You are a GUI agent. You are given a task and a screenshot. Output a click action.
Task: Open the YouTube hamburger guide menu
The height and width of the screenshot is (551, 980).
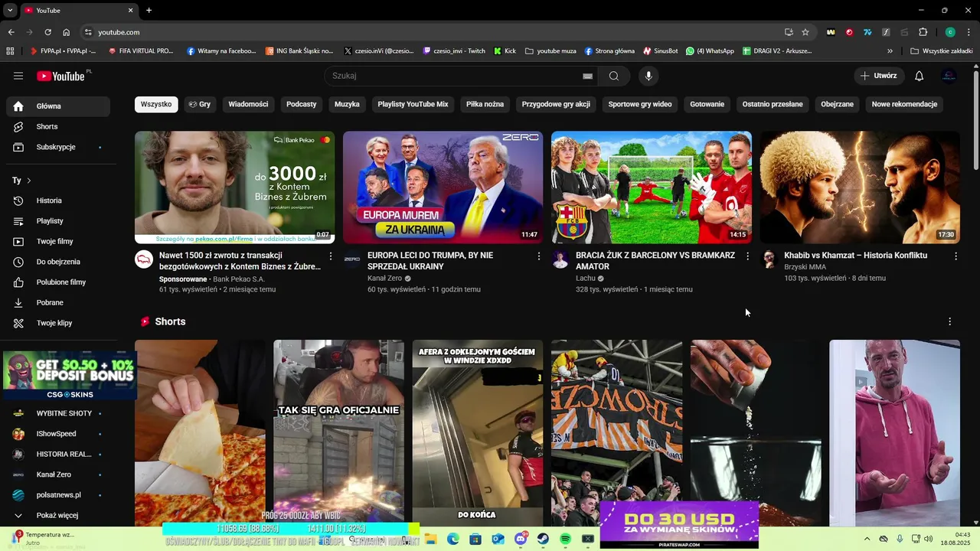[x=18, y=76]
